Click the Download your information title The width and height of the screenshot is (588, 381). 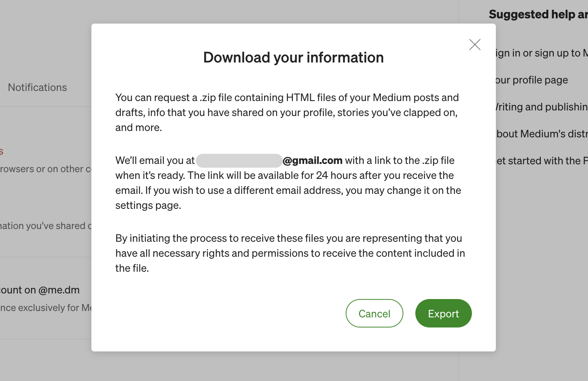[293, 58]
